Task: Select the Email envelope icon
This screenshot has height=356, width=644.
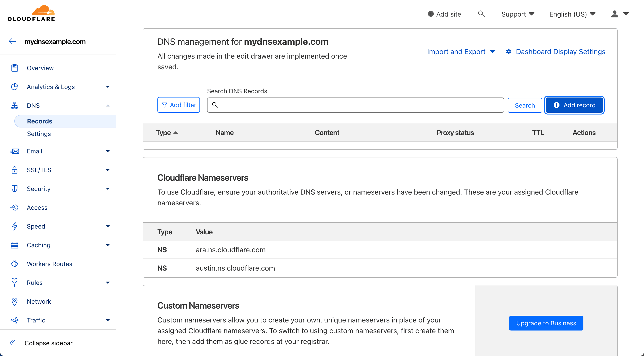Action: (15, 151)
